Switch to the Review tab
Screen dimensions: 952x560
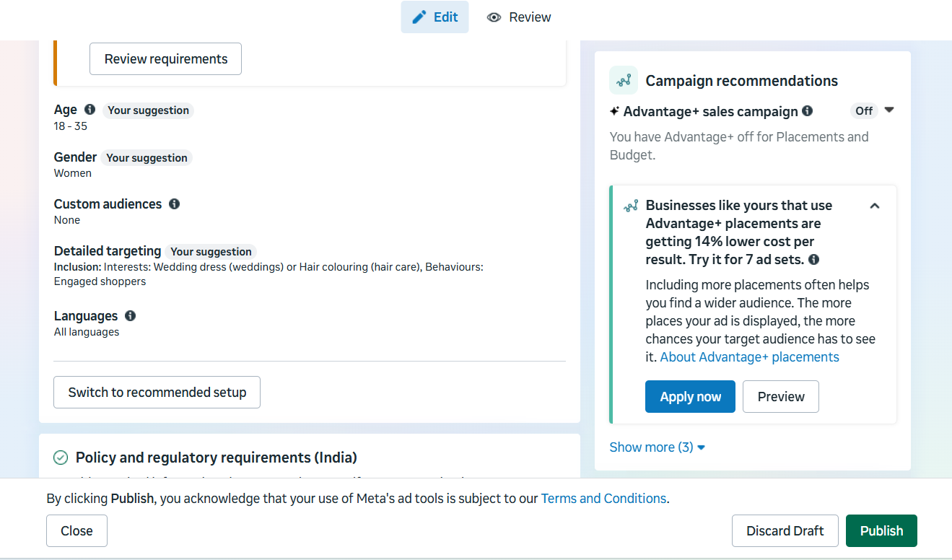coord(520,17)
